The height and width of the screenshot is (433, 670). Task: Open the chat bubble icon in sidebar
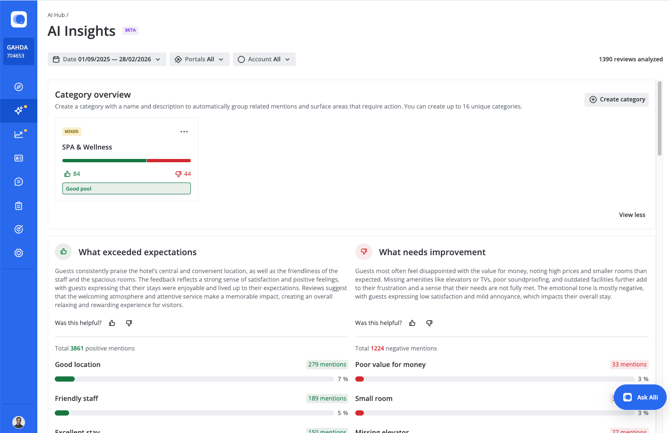tap(18, 182)
